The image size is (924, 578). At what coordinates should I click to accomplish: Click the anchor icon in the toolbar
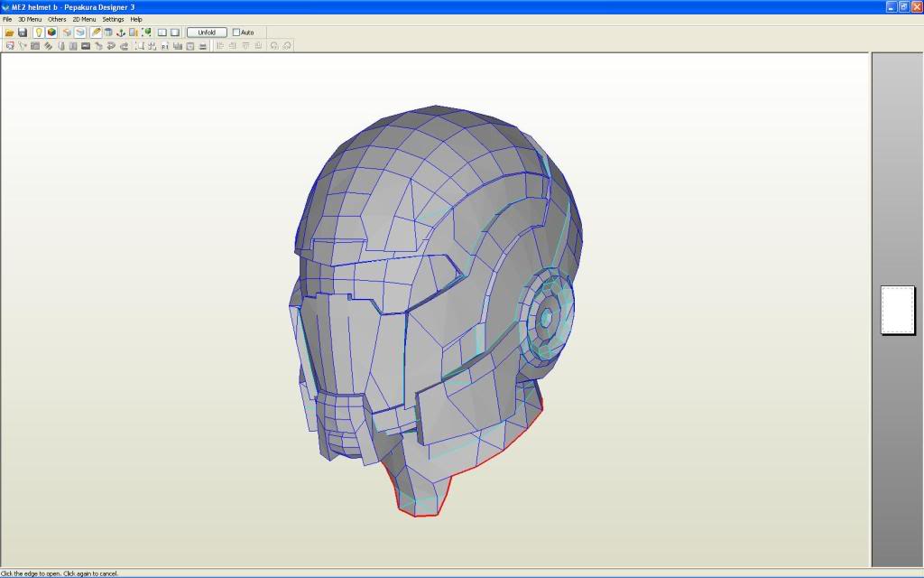click(x=121, y=33)
